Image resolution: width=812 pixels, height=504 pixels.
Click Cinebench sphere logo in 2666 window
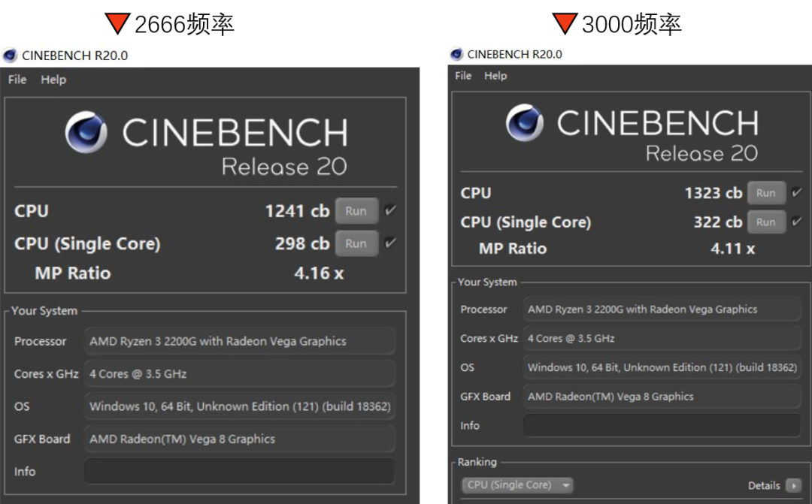86,132
